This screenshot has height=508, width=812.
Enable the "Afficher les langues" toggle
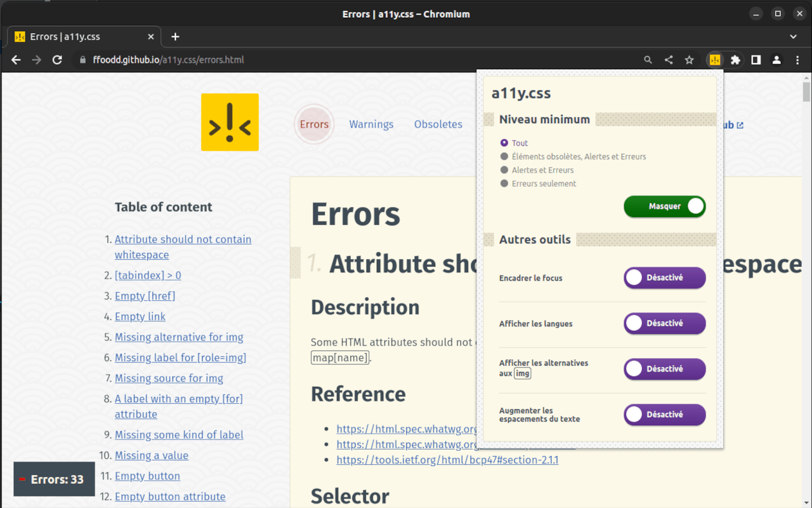pos(664,323)
